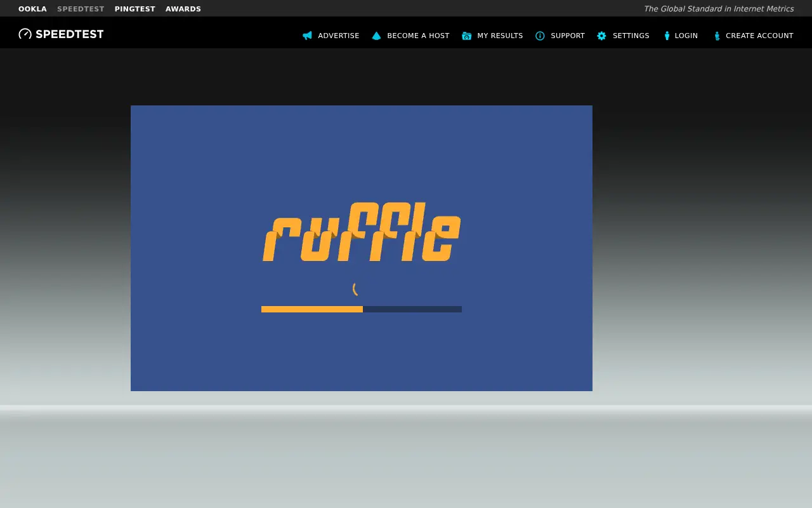Click the Advertise megaphone icon
Screen dimensions: 812x508
(307, 36)
